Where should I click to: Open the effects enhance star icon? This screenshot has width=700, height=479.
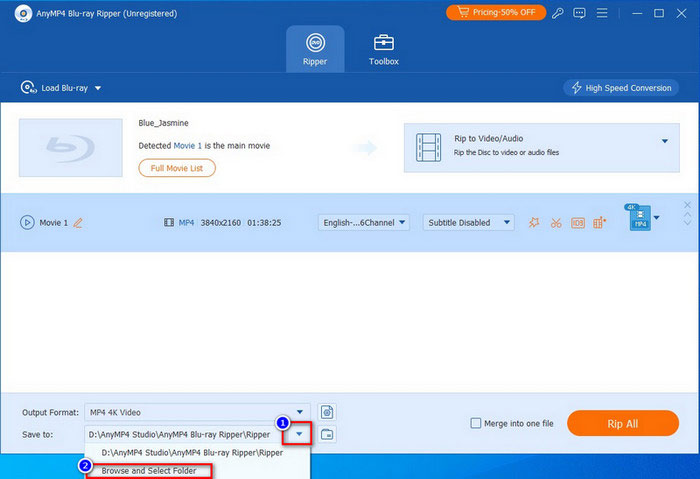pyautogui.click(x=534, y=222)
